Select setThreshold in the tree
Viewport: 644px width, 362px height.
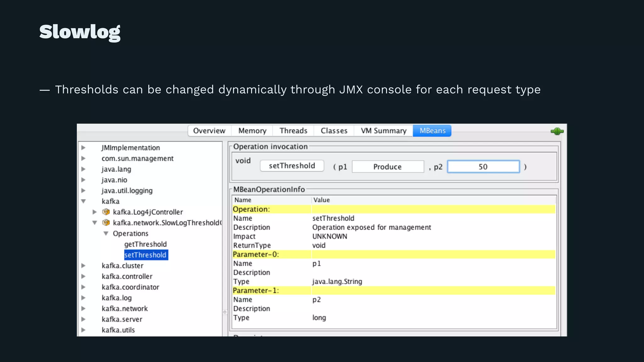pyautogui.click(x=146, y=255)
